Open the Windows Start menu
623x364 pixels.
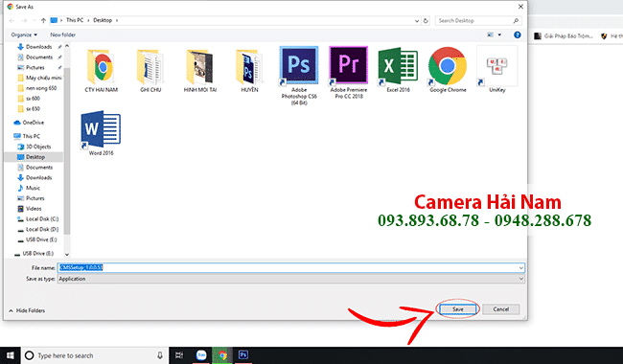click(x=10, y=355)
